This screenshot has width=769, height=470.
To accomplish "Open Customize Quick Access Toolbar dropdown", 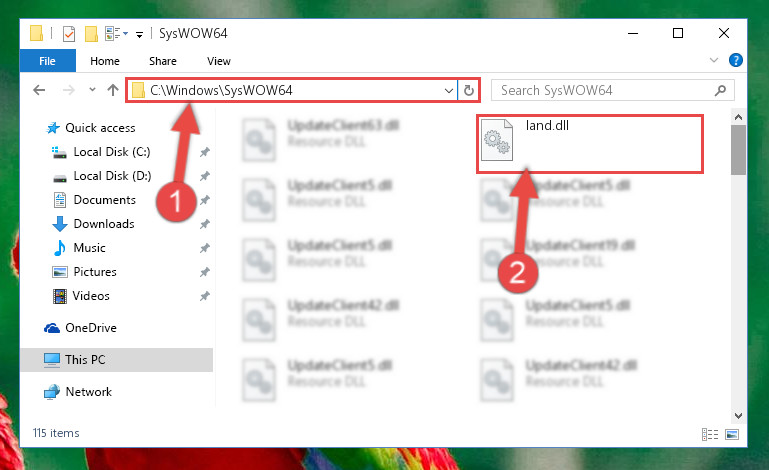I will point(139,34).
